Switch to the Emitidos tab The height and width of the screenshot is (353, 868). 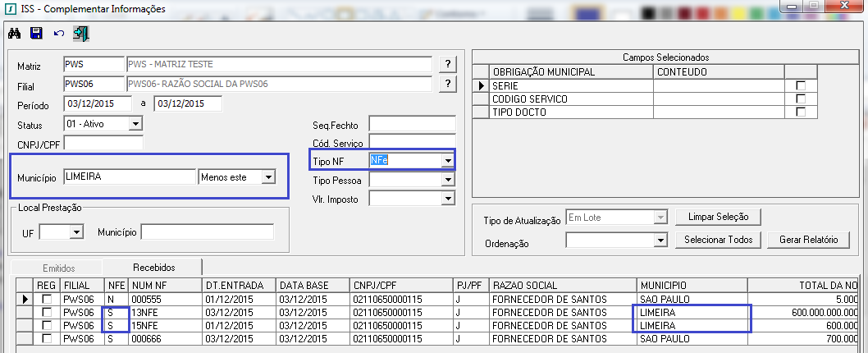pos(58,268)
